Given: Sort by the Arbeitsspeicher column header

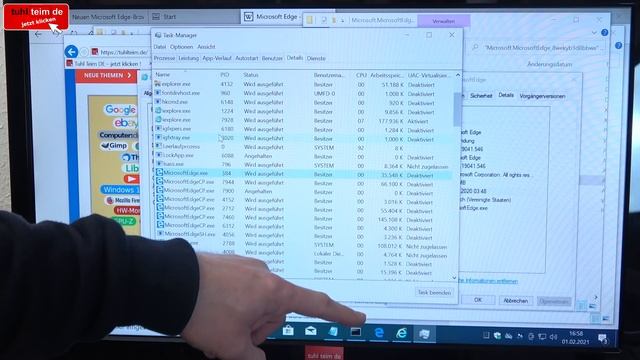Looking at the screenshot, I should (x=386, y=76).
